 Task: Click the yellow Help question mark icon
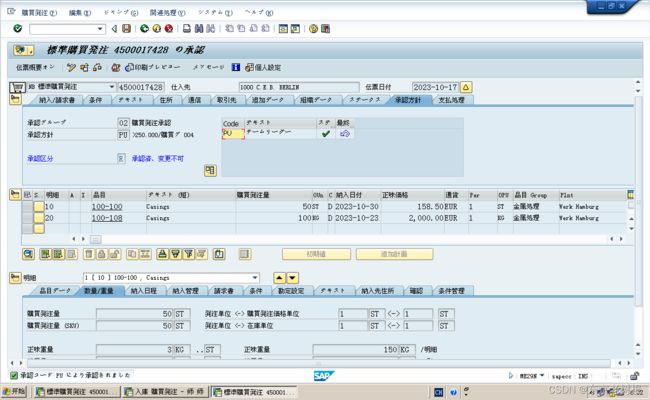coord(313,28)
